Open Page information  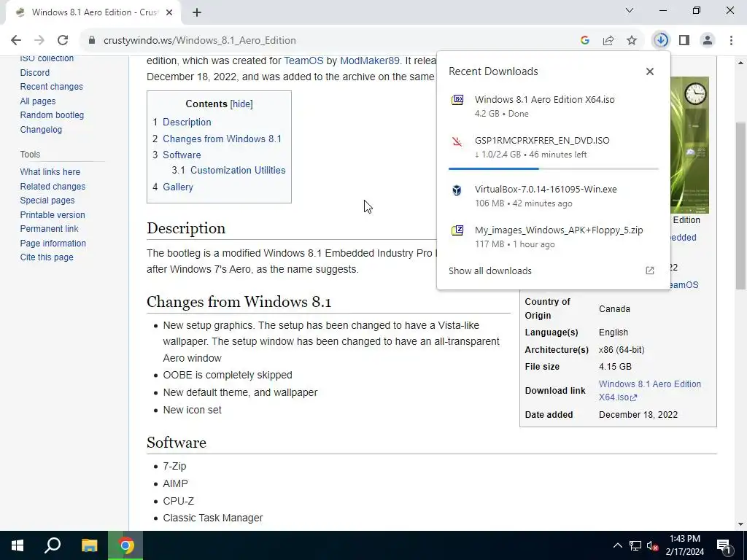[x=53, y=244]
